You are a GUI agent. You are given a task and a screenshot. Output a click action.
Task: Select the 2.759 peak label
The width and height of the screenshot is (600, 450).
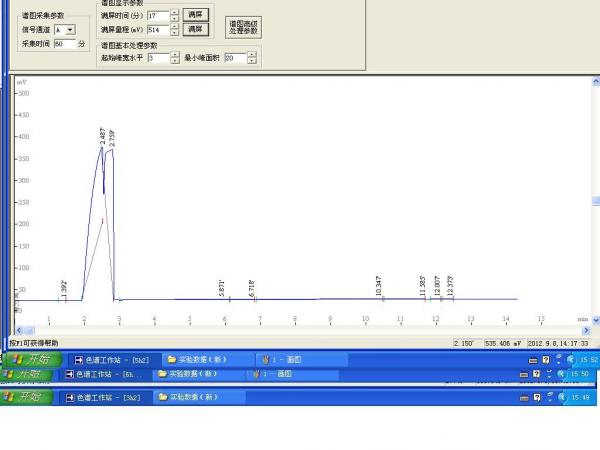tap(112, 139)
